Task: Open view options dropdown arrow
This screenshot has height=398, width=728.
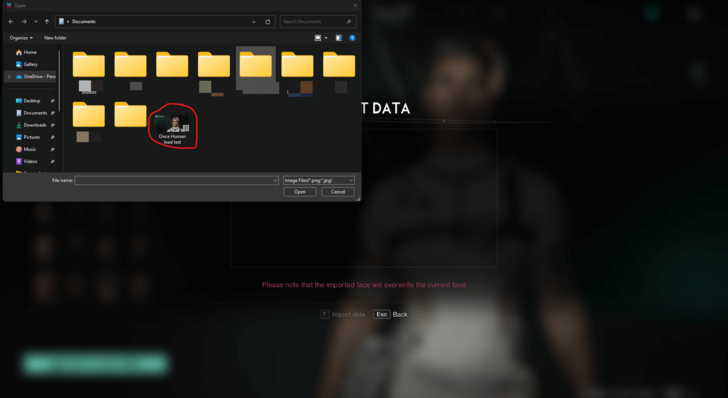Action: (x=326, y=38)
